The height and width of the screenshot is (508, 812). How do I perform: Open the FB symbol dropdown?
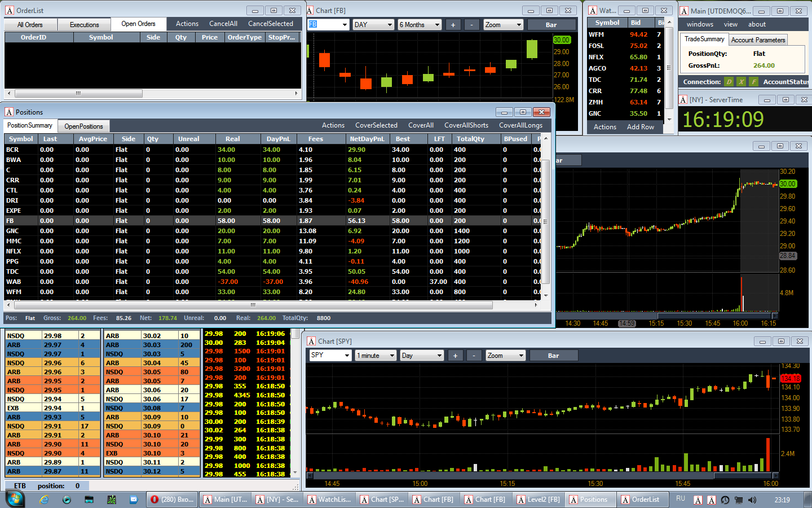tap(328, 25)
